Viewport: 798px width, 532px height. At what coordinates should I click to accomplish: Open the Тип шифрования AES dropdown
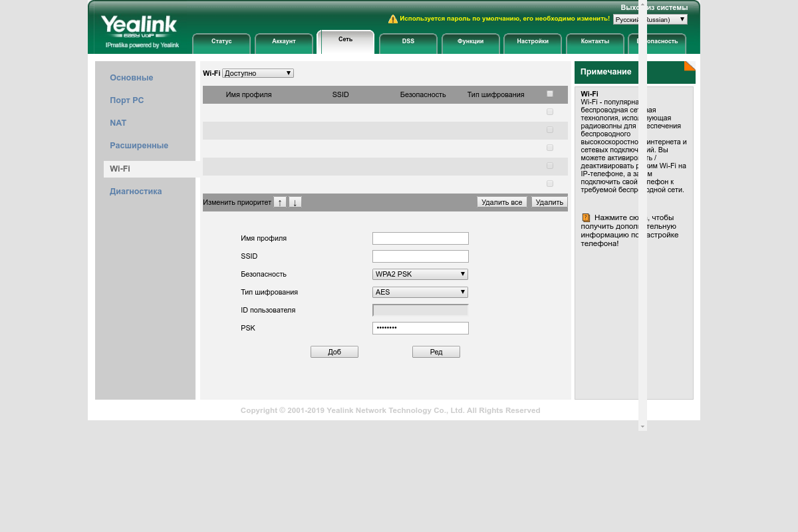(x=420, y=292)
